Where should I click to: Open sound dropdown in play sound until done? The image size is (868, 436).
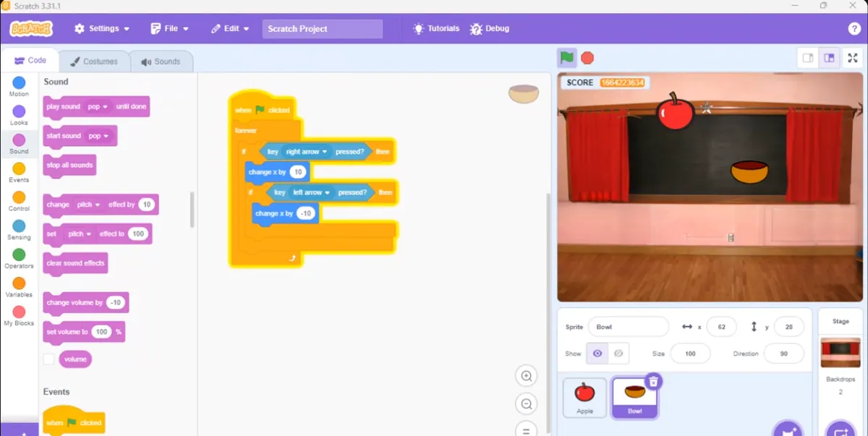click(x=98, y=106)
